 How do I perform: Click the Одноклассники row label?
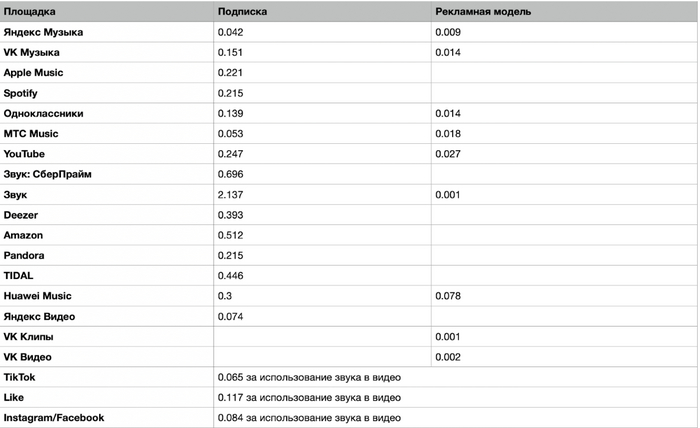[43, 113]
